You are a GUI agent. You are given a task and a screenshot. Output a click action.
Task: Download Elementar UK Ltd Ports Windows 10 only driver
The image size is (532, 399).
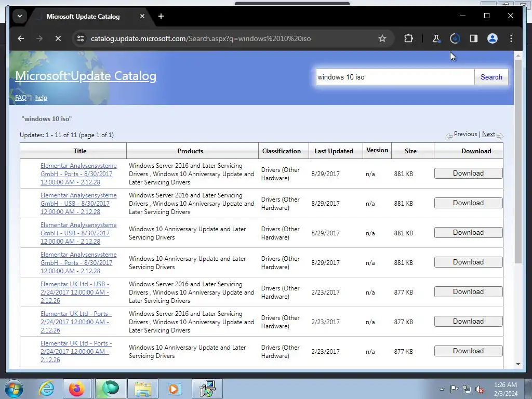point(468,351)
